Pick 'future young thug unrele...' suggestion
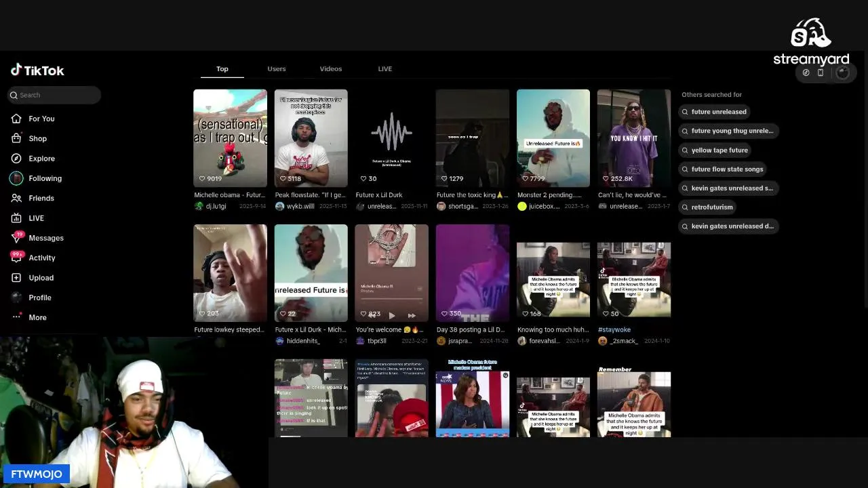The width and height of the screenshot is (868, 488). 728,131
